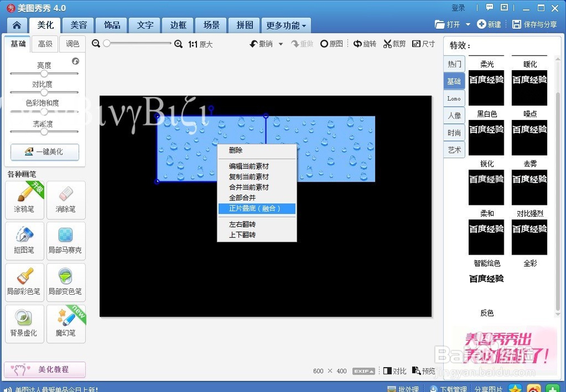Screen dimensions: 566x392
Task: Switch to the 边框 tab
Action: coord(178,25)
